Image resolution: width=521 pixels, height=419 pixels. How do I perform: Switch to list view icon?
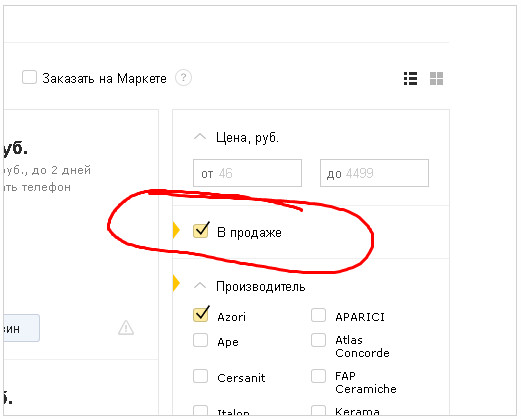click(410, 79)
